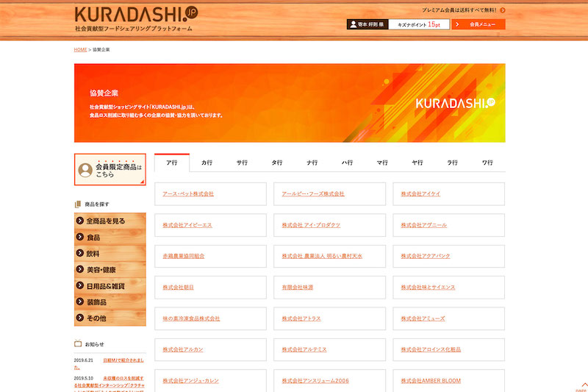The image size is (588, 392).
Task: Open 有限会社味源 link
Action: 298,288
